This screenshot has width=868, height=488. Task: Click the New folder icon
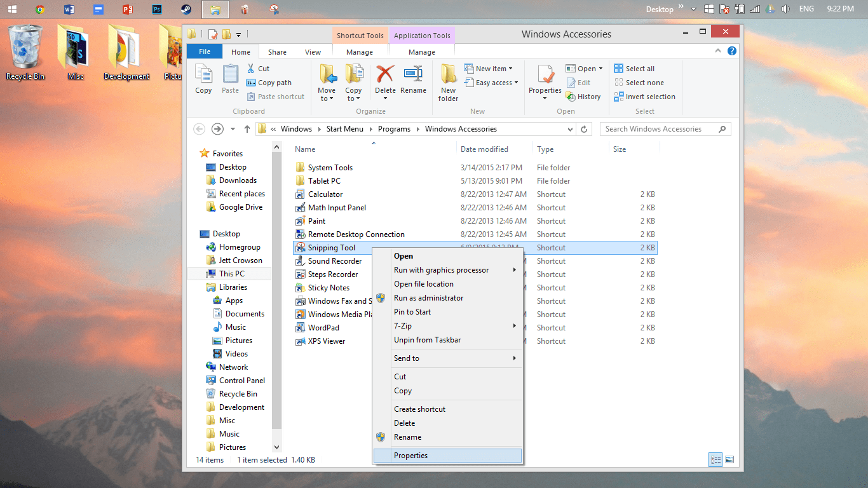pos(448,75)
